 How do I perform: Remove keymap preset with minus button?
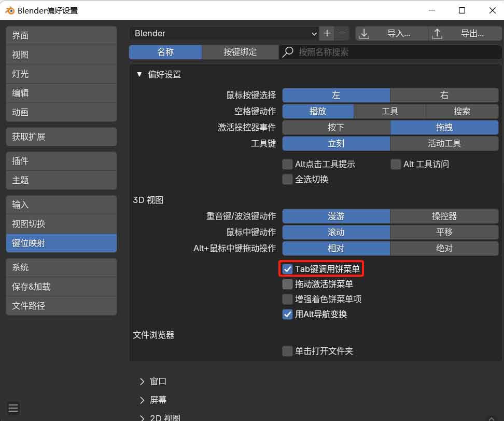(342, 33)
